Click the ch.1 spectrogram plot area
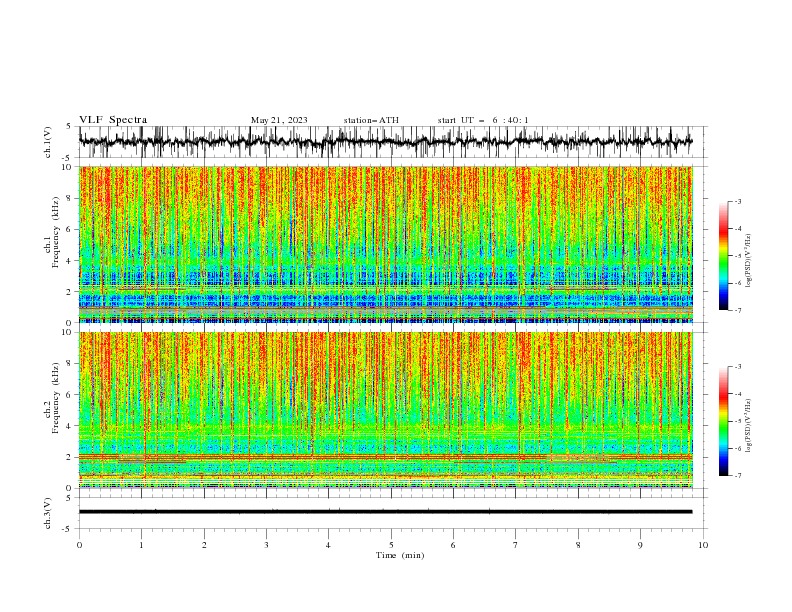The height and width of the screenshot is (612, 792). 386,244
